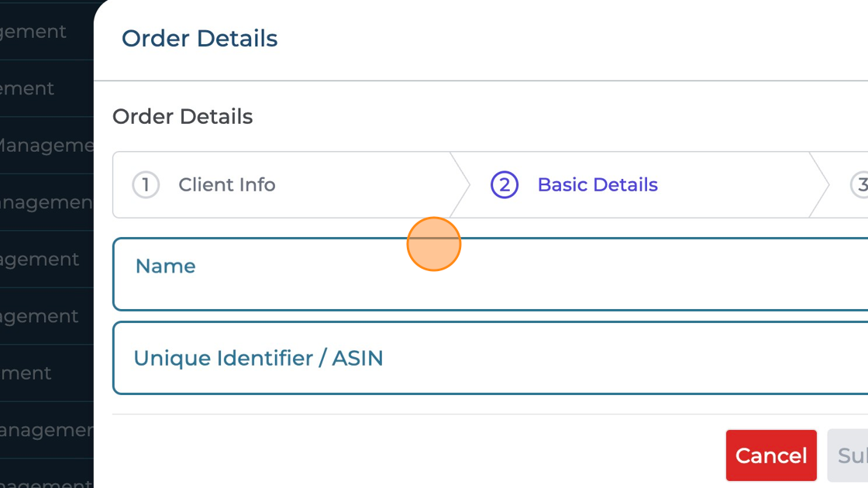The width and height of the screenshot is (868, 488).
Task: Click the partially visible Submit button
Action: point(851,455)
